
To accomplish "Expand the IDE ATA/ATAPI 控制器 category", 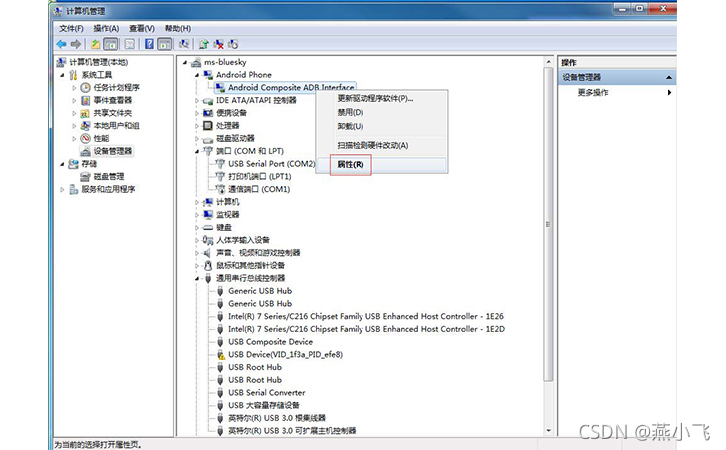I will [197, 100].
